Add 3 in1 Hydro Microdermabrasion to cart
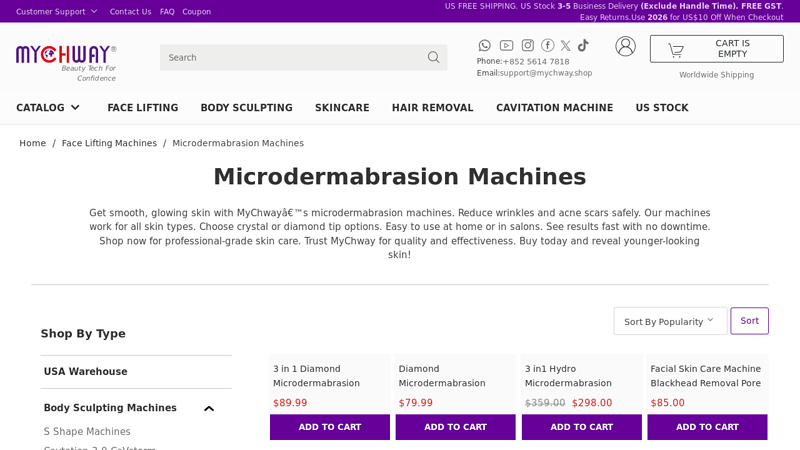This screenshot has height=450, width=800. (x=582, y=427)
